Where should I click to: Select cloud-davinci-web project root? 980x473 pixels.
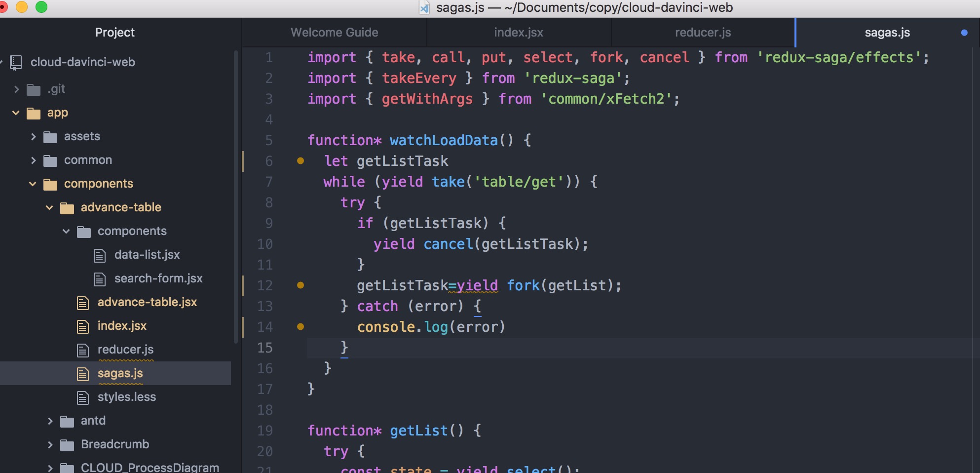82,62
